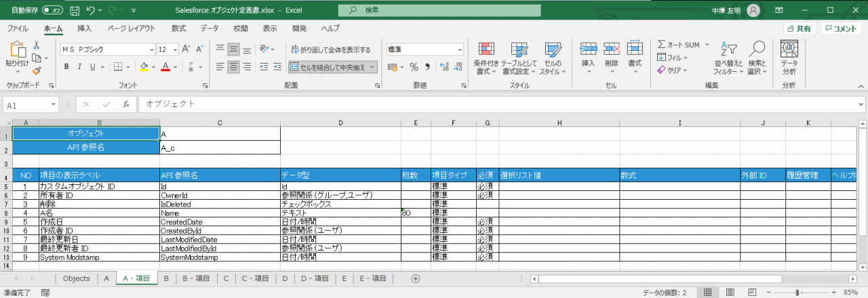
Task: Click the Format Painter brush icon
Action: coord(37,70)
